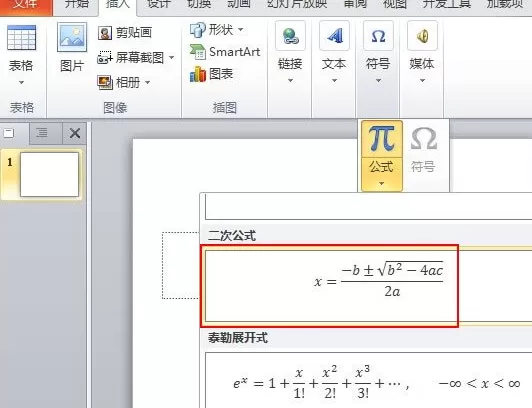Switch to the 文件 tab
Viewport: 532px width, 408px height.
26,7
